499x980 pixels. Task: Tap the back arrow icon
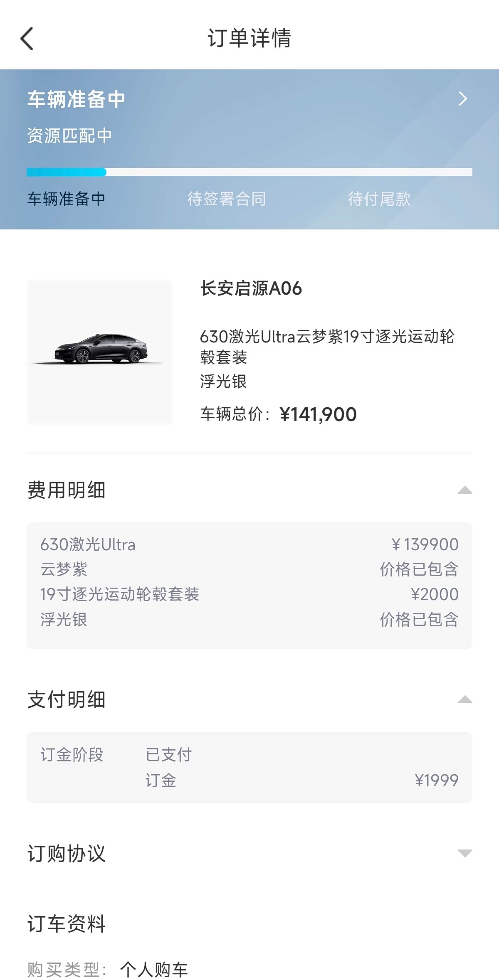tap(27, 39)
